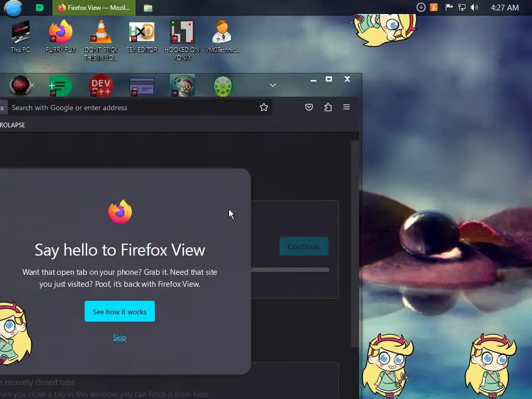Viewport: 532px width, 399px height.
Task: Expand the list all tabs chevron
Action: (273, 85)
